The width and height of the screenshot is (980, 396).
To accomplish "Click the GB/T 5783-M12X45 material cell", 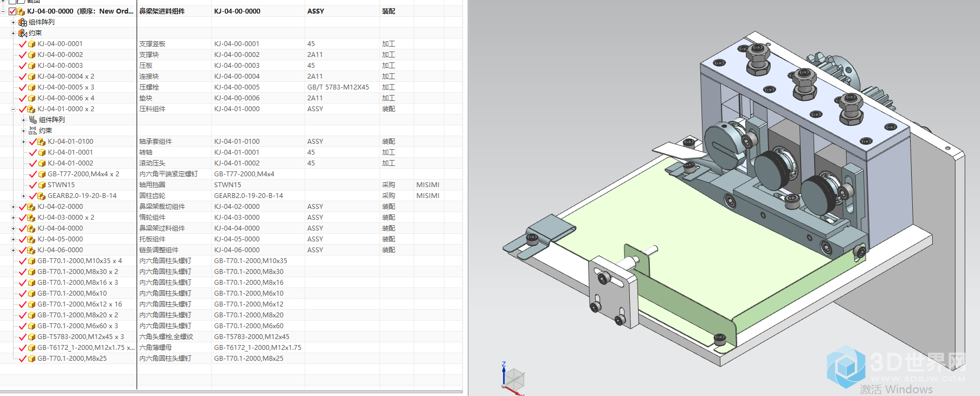I will coord(338,87).
